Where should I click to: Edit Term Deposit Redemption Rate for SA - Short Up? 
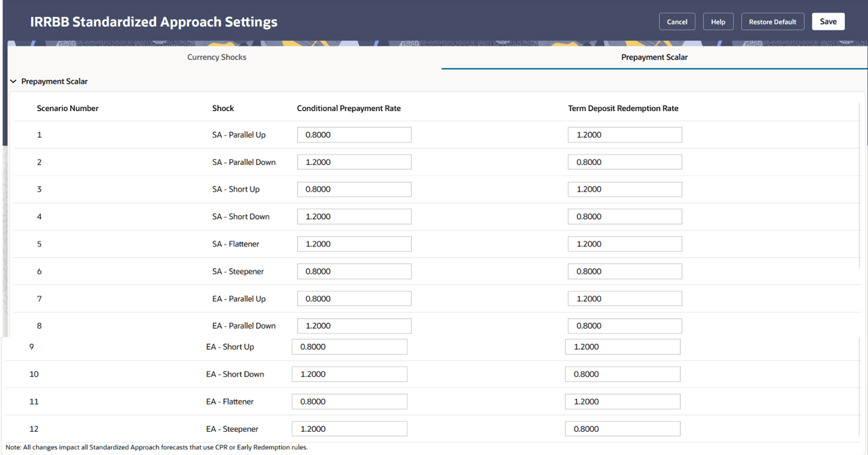625,189
